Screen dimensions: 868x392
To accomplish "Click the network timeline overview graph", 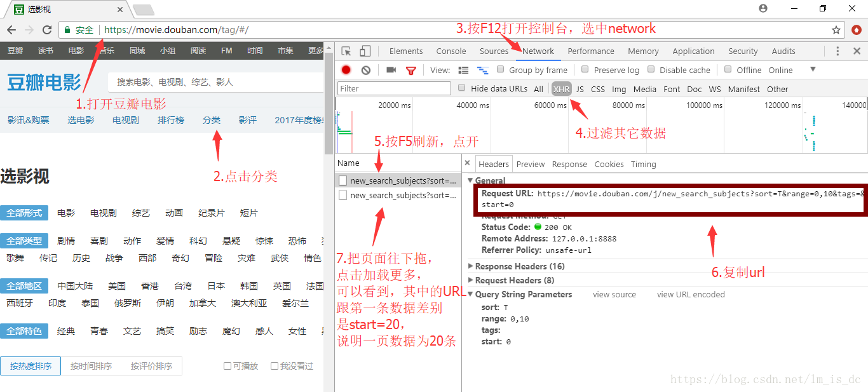I will (601, 125).
